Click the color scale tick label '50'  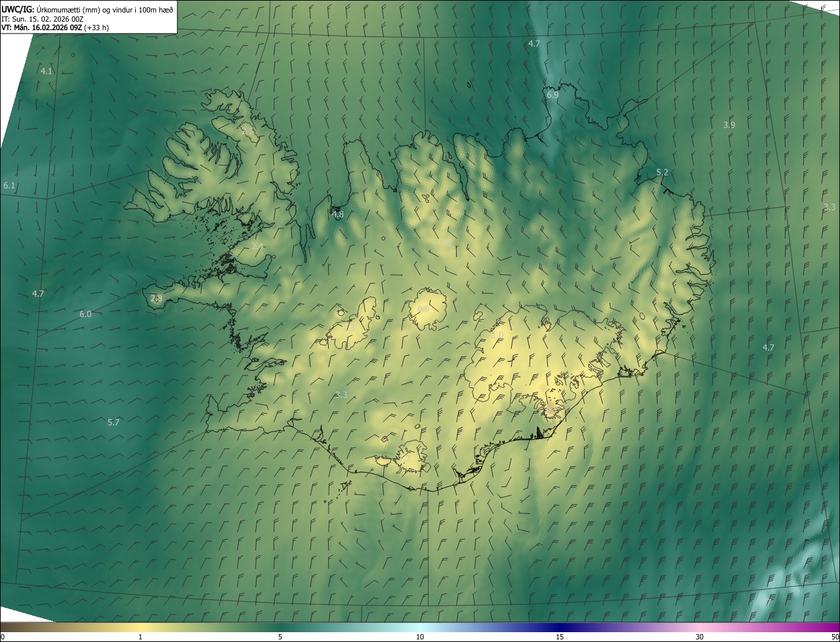coord(835,637)
